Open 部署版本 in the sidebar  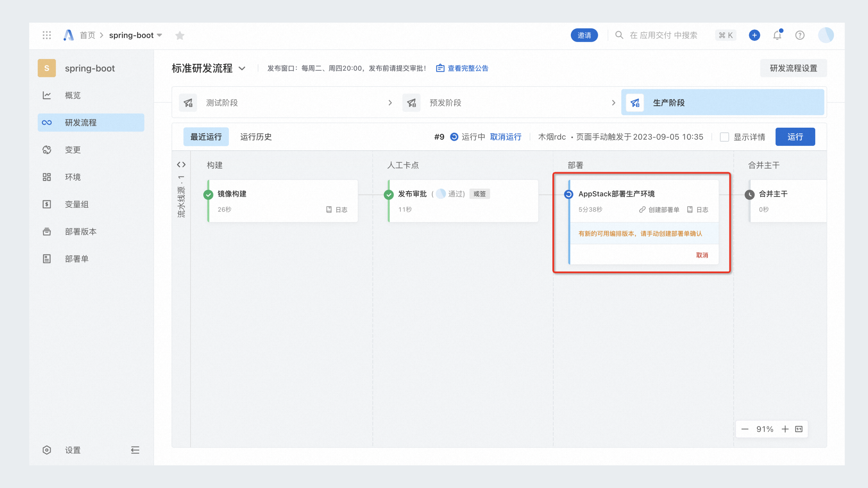coord(91,231)
